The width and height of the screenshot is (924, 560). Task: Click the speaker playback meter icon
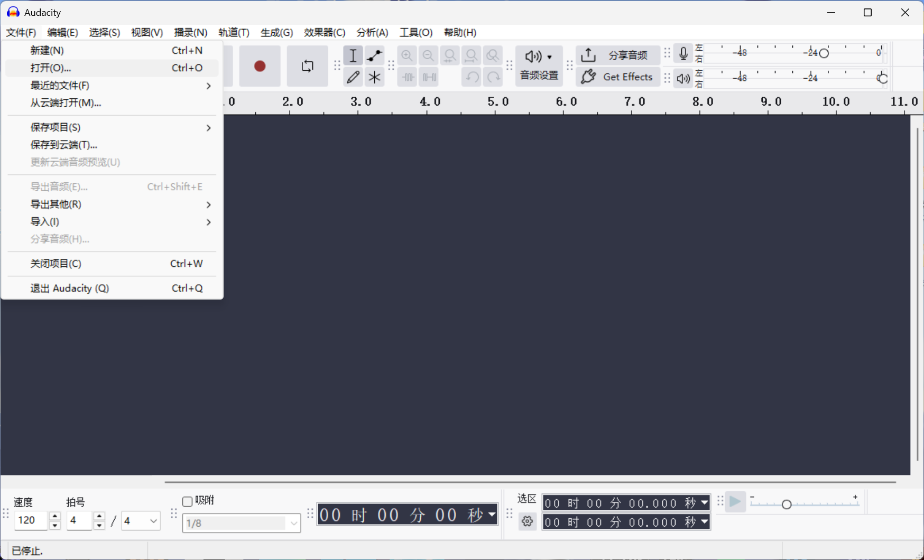(x=683, y=79)
